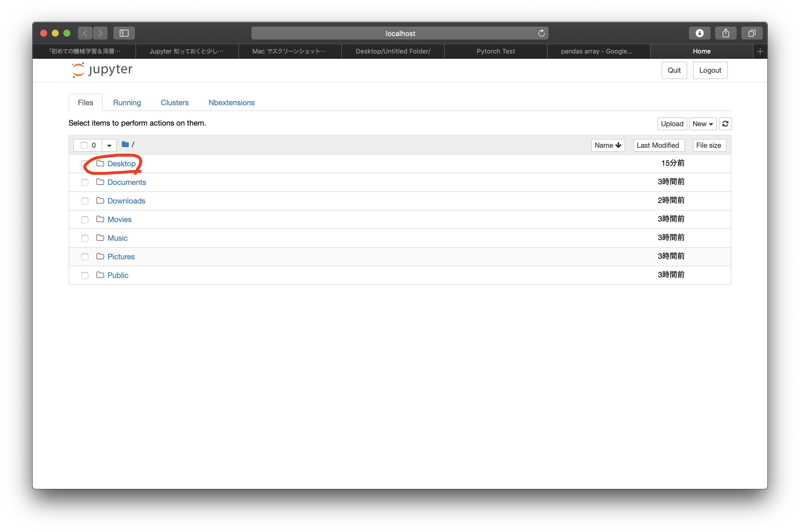Toggle the select-all items checkbox
The height and width of the screenshot is (532, 800).
84,145
